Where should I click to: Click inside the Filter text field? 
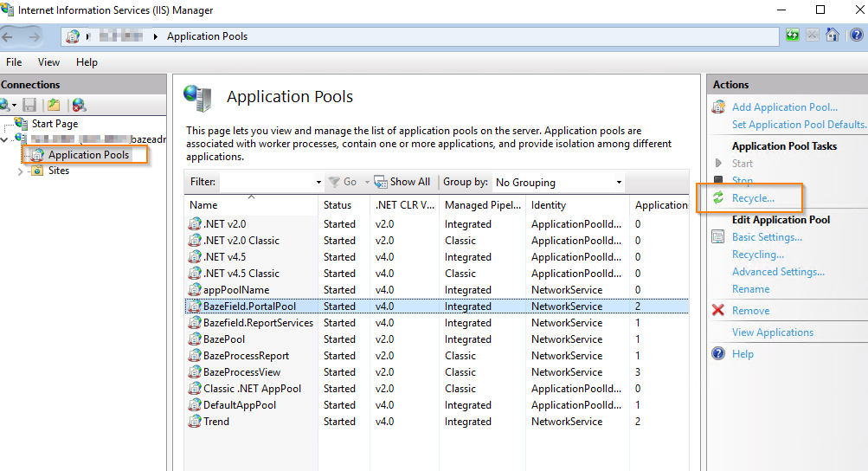(267, 183)
